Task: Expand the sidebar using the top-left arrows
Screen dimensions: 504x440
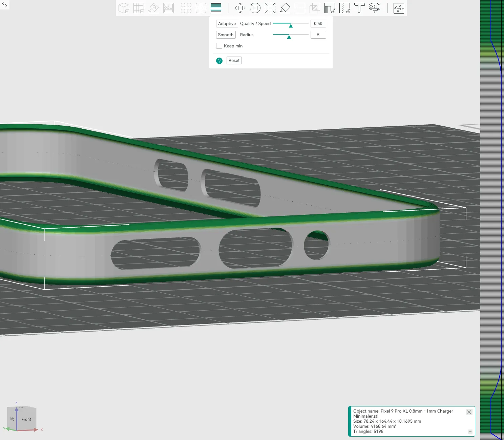Action: click(x=4, y=5)
